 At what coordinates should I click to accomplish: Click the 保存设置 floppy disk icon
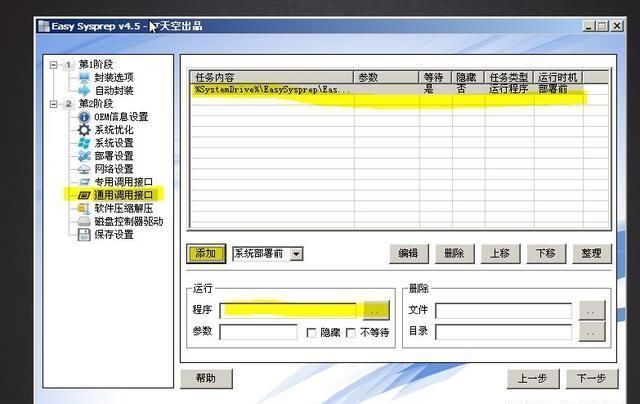coord(84,234)
